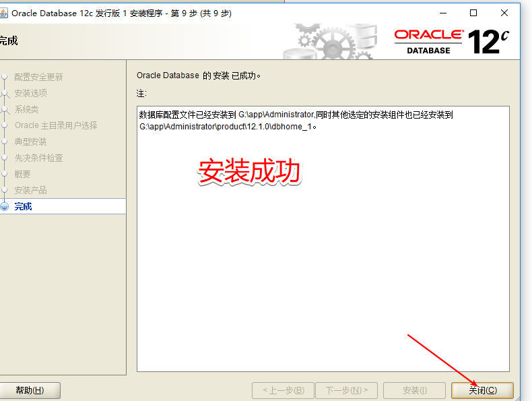532x401 pixels.
Task: Select the 安装产品 step
Action: 30,190
